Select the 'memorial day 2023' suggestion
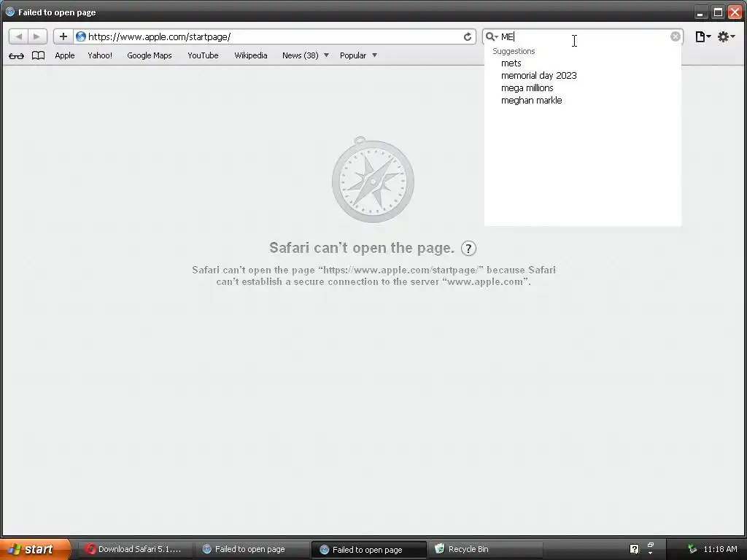The image size is (747, 560). (x=583, y=75)
